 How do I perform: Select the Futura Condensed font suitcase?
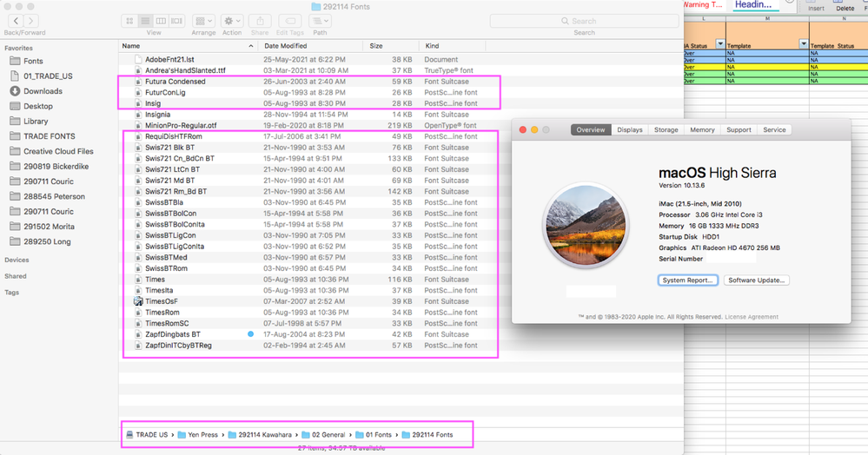[x=175, y=82]
